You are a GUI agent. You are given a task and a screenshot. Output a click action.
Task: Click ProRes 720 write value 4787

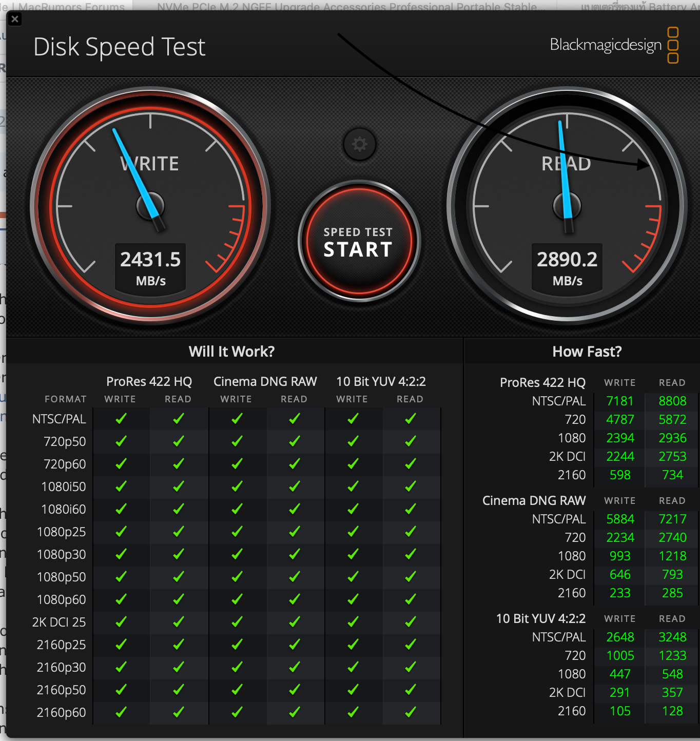pyautogui.click(x=620, y=420)
